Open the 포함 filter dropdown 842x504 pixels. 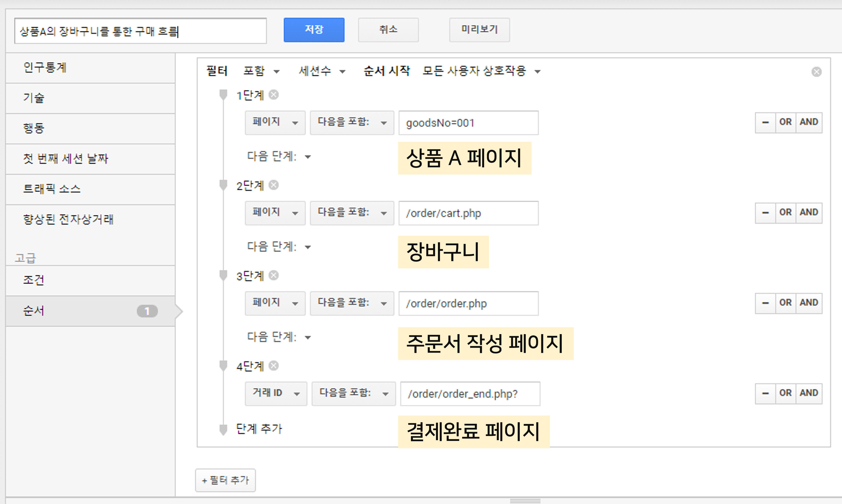(261, 71)
